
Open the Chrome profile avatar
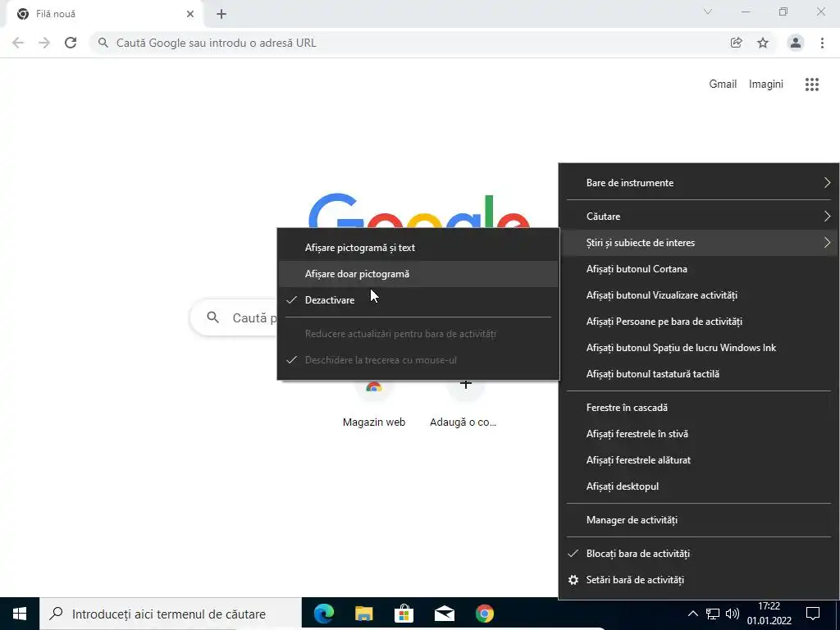(x=796, y=43)
